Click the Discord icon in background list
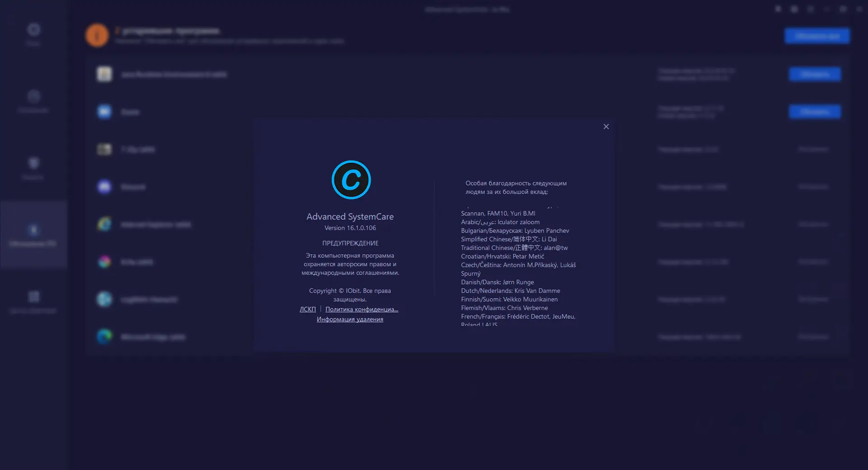 coord(104,187)
